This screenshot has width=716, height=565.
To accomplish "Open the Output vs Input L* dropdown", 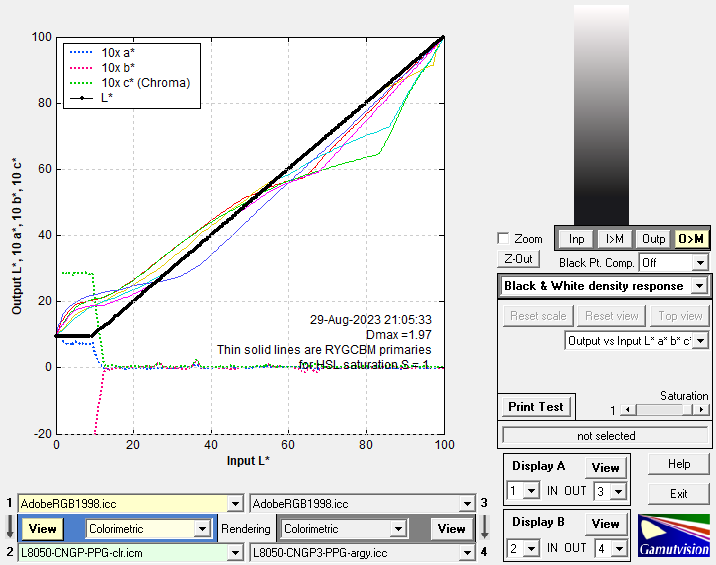I will pyautogui.click(x=699, y=341).
